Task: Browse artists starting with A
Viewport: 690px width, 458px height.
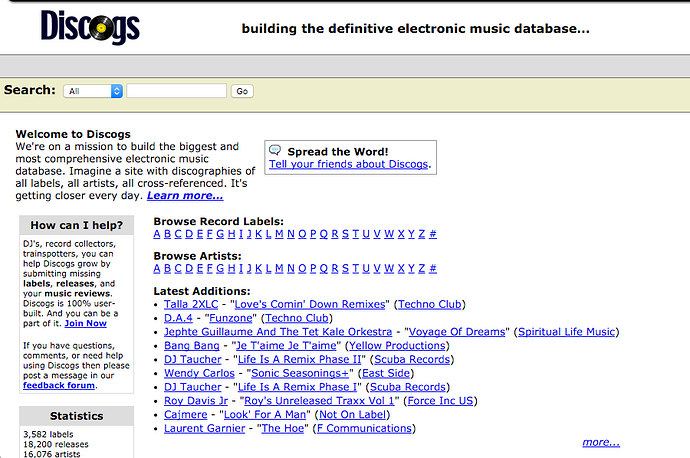Action: 157,268
